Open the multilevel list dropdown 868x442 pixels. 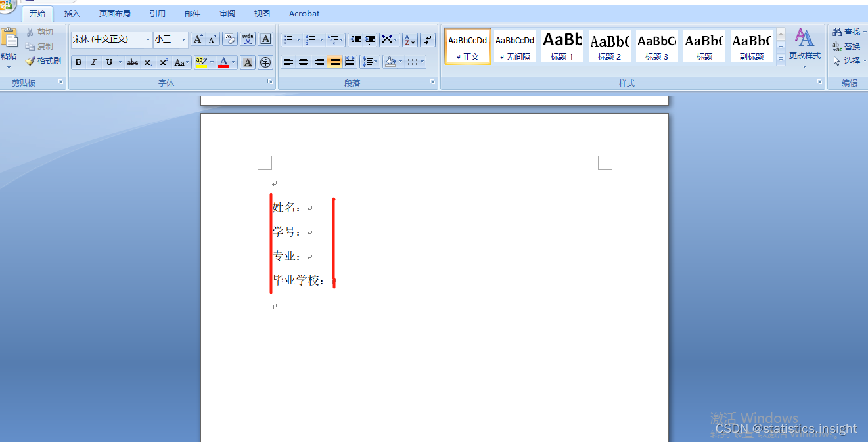(x=342, y=40)
